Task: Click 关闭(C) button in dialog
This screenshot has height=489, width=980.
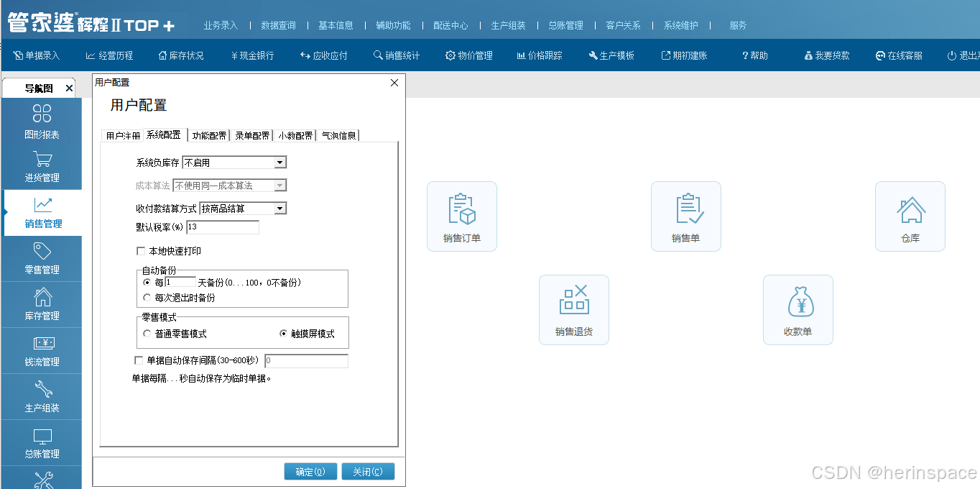Action: click(x=368, y=472)
